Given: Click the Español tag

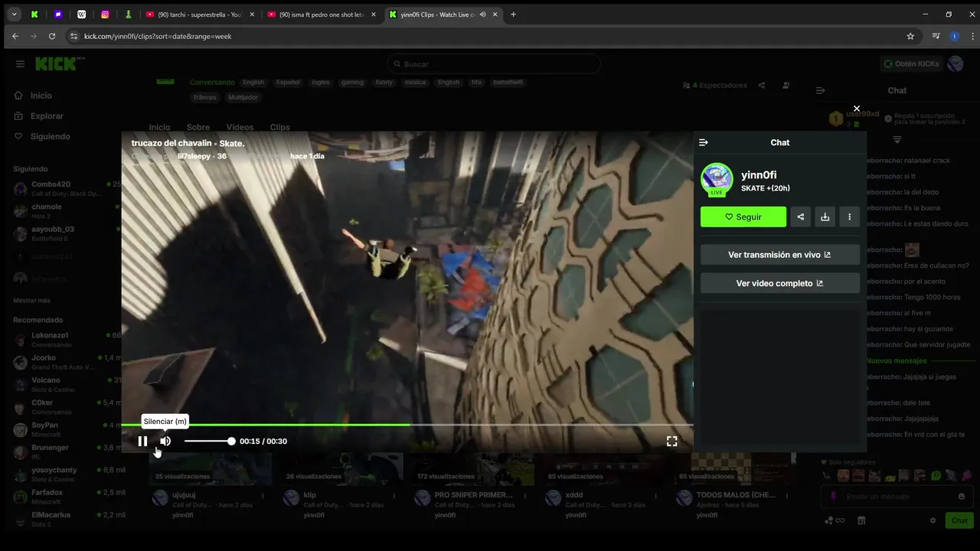Looking at the screenshot, I should click(288, 83).
